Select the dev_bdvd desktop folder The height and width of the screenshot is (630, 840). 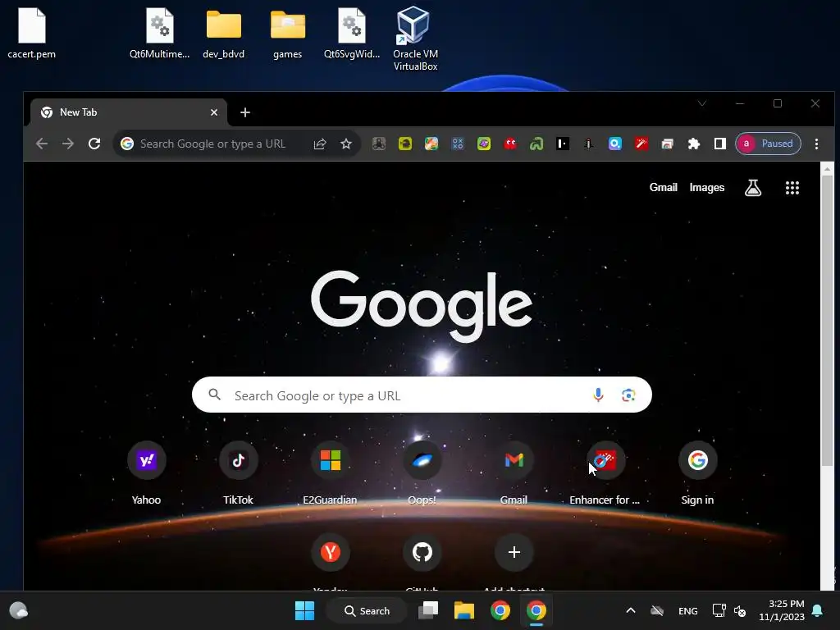224,34
